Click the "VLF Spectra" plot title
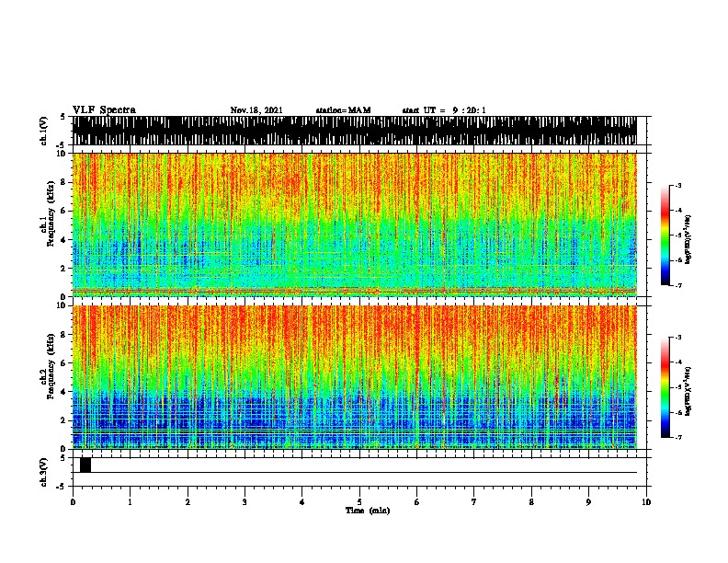 coord(104,110)
